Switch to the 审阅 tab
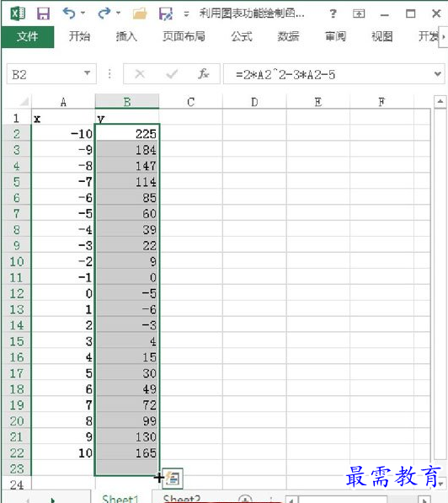448x503 pixels. tap(335, 36)
